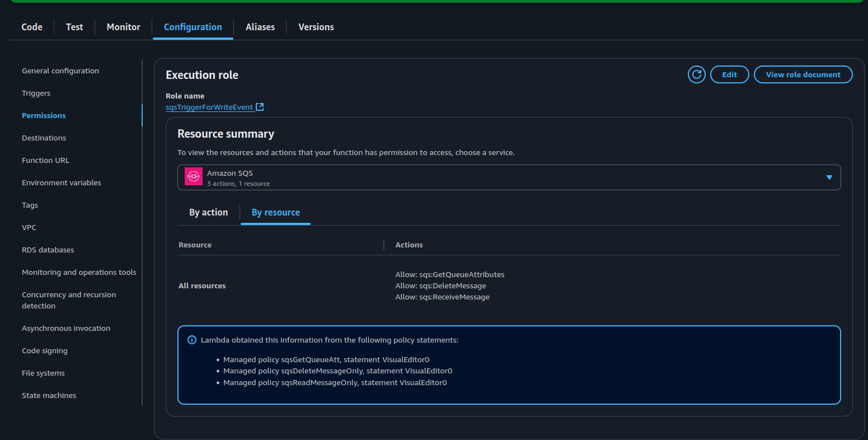Click the external link icon next to role name
Image resolution: width=868 pixels, height=440 pixels.
click(x=260, y=107)
